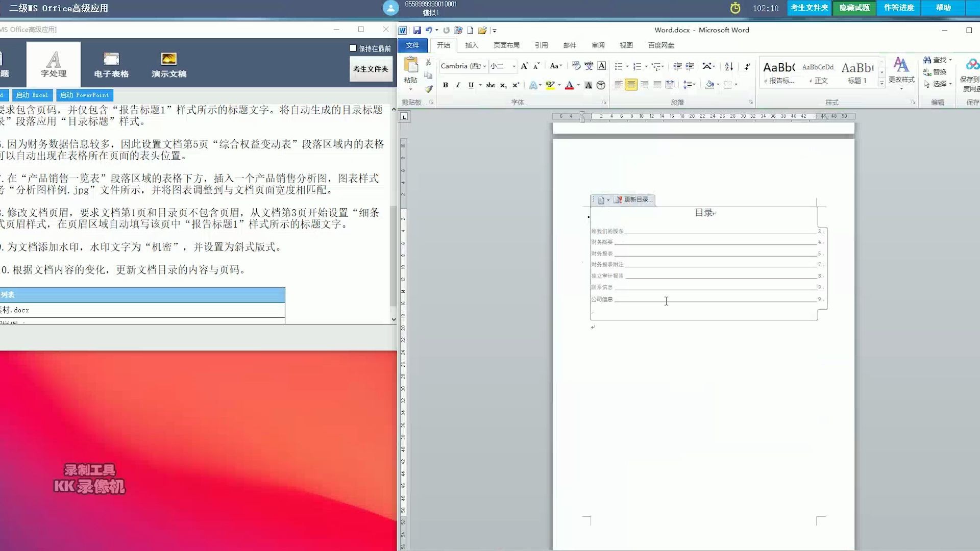The image size is (980, 551).
Task: Switch to the 插入 ribbon tab
Action: [x=472, y=45]
